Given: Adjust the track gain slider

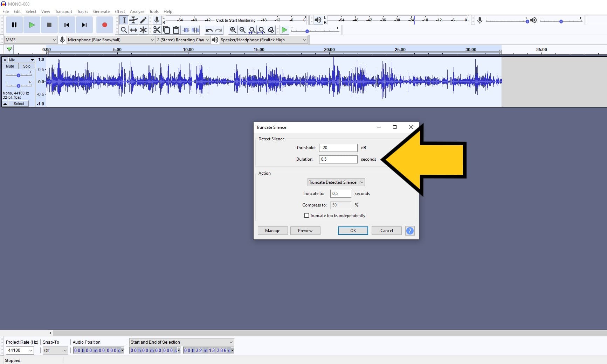Looking at the screenshot, I should click(18, 75).
